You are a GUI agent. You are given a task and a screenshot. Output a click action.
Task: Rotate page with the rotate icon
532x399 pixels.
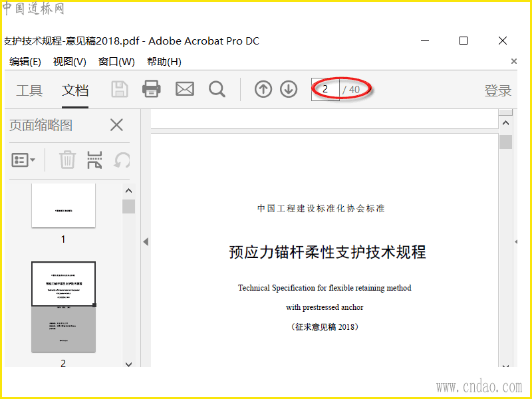(122, 160)
